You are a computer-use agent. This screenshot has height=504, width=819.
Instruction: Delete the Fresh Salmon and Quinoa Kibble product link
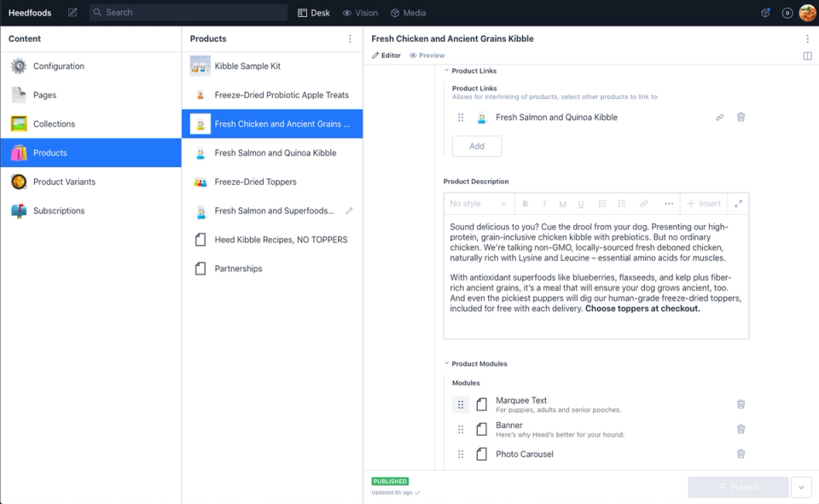click(741, 118)
